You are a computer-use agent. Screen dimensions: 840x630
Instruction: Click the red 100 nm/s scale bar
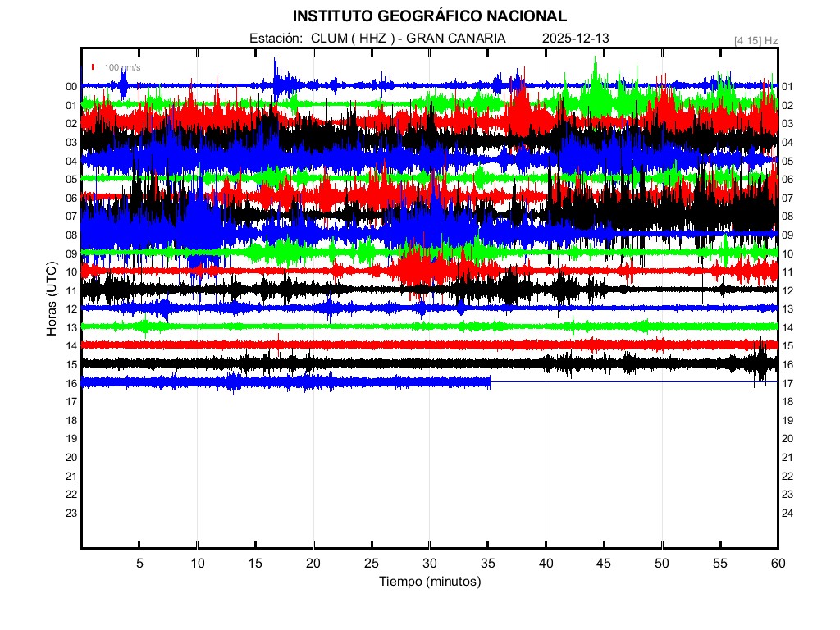click(94, 67)
